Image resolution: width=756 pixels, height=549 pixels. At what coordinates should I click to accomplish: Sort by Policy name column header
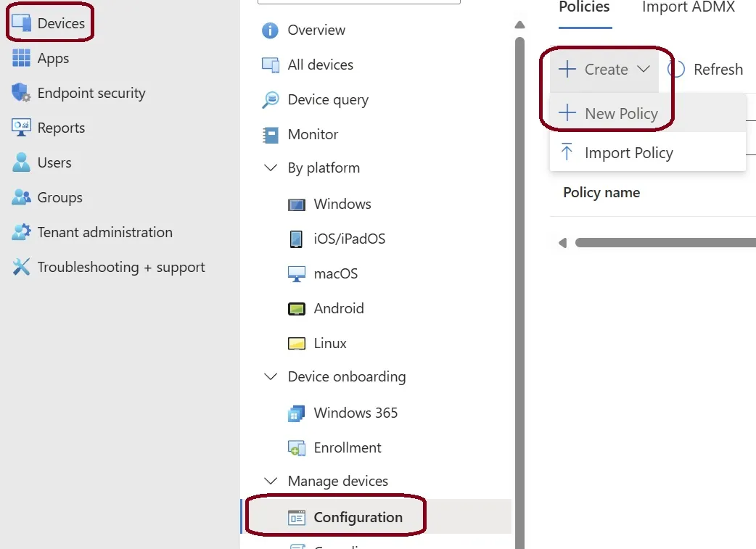pos(601,192)
